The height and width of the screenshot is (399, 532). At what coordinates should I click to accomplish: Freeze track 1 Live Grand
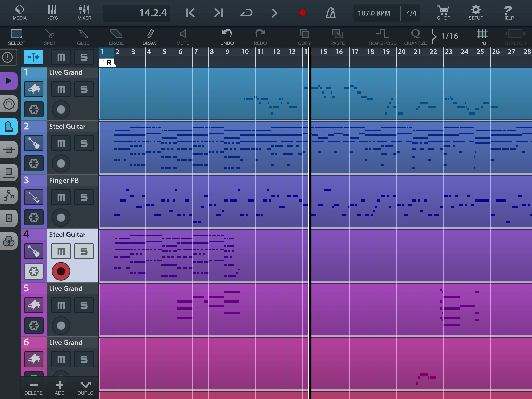tap(34, 109)
